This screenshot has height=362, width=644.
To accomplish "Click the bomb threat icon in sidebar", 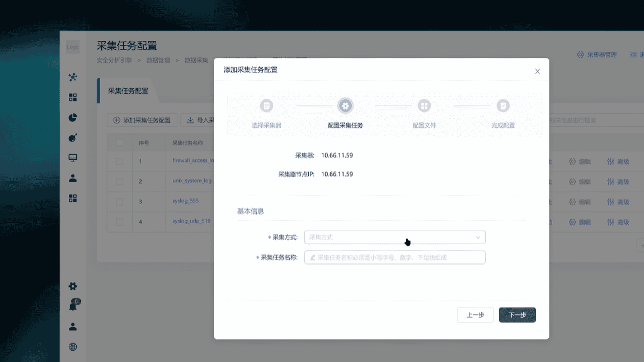I will click(73, 138).
